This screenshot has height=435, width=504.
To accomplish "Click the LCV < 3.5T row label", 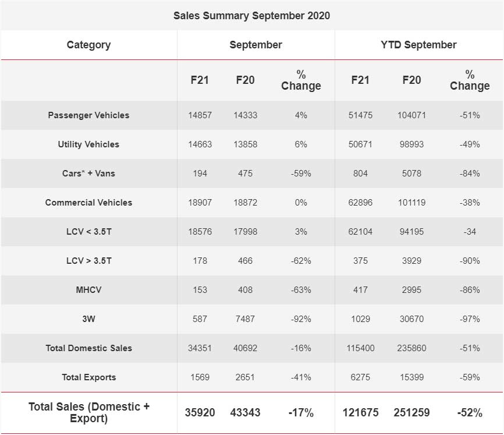I will click(88, 232).
